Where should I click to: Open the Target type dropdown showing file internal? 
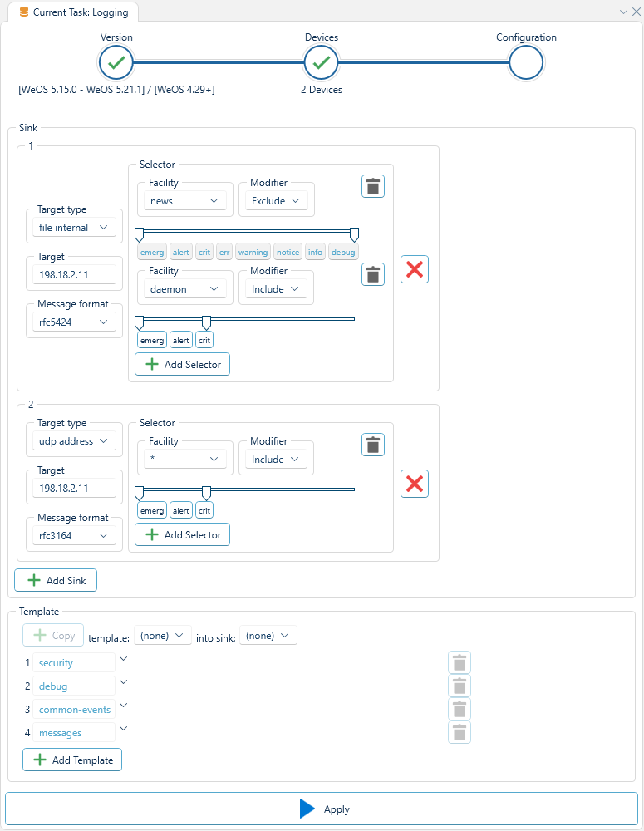coord(74,226)
